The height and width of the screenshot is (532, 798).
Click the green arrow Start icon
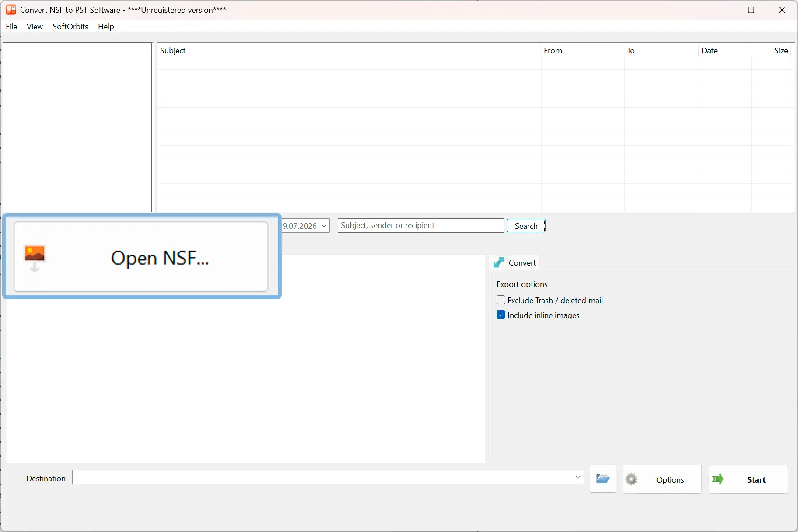point(717,479)
